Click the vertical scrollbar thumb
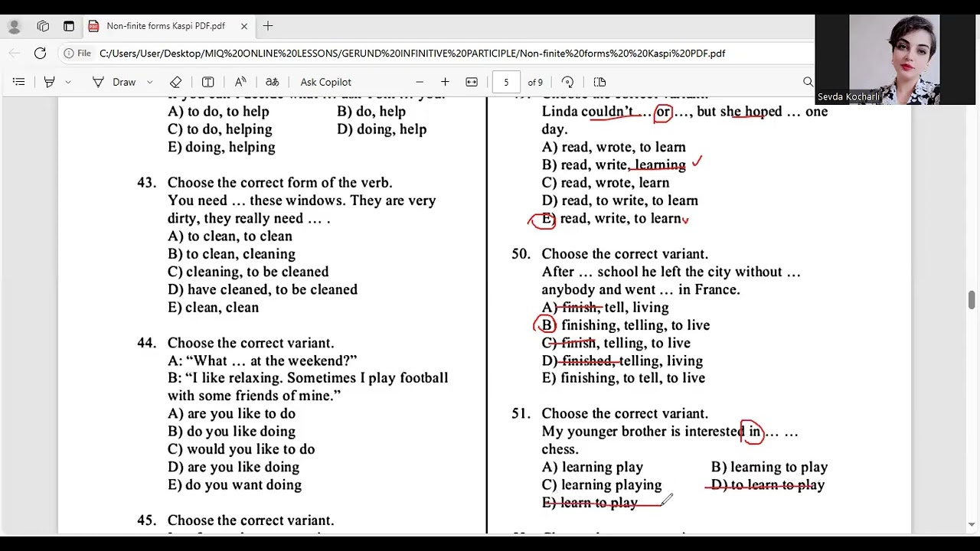Viewport: 980px width, 551px height. tap(972, 299)
